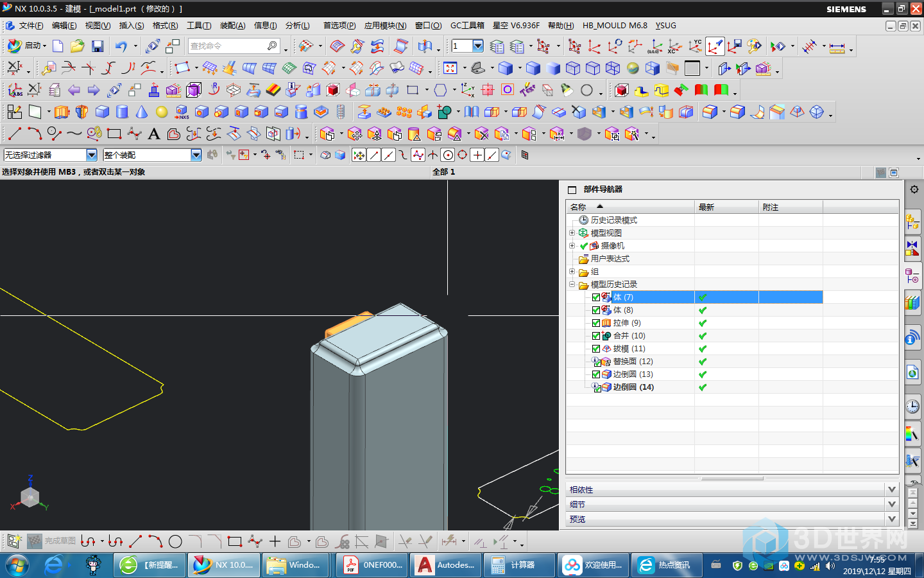Create a Cone primitive
The height and width of the screenshot is (578, 924).
[142, 112]
